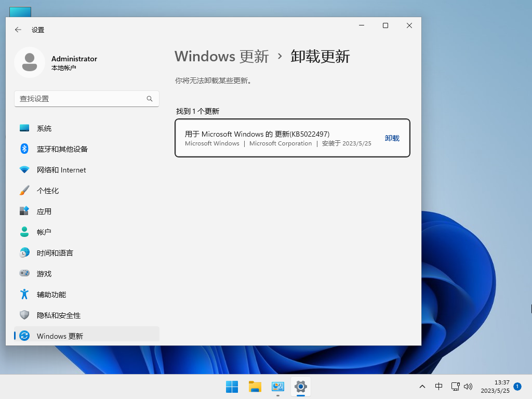Expand hidden icons in the system tray
This screenshot has height=399, width=532.
422,387
